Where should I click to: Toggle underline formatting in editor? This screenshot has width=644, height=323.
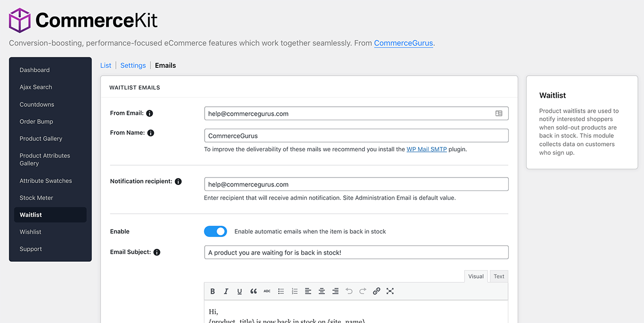point(240,291)
